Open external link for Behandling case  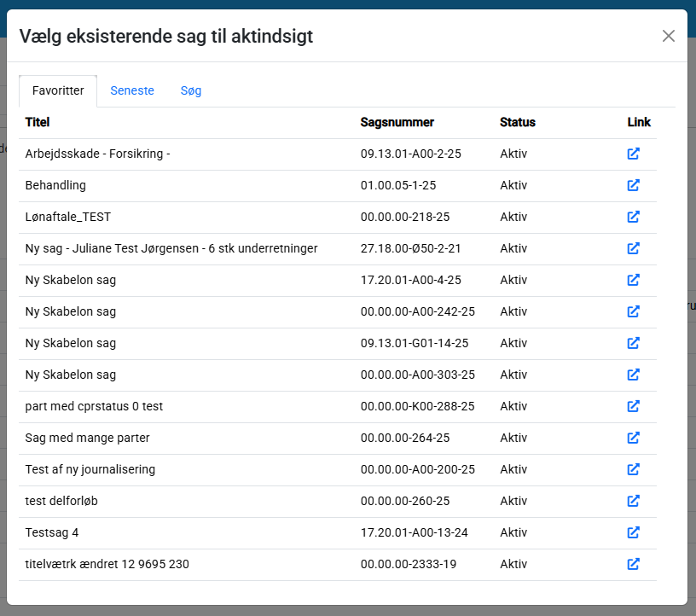633,185
